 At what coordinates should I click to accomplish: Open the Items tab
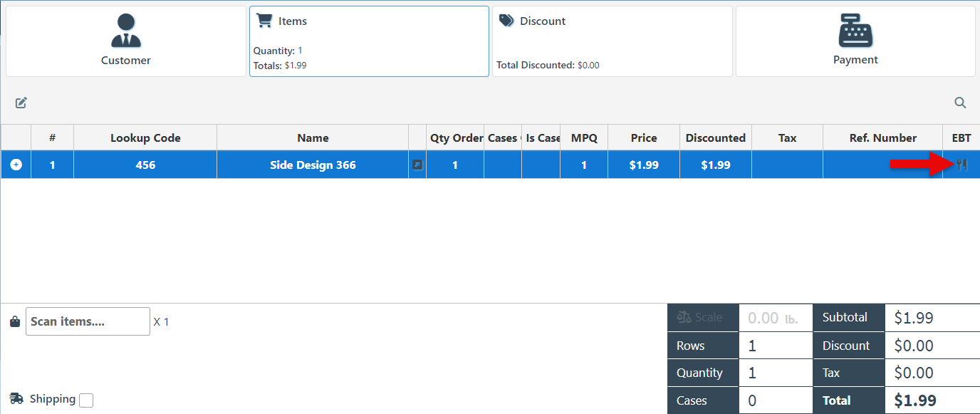[x=369, y=41]
